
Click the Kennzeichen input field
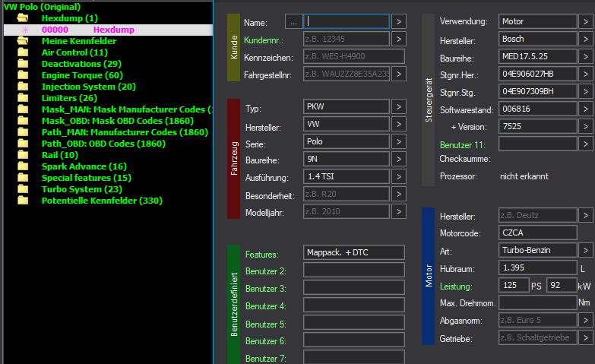point(354,56)
